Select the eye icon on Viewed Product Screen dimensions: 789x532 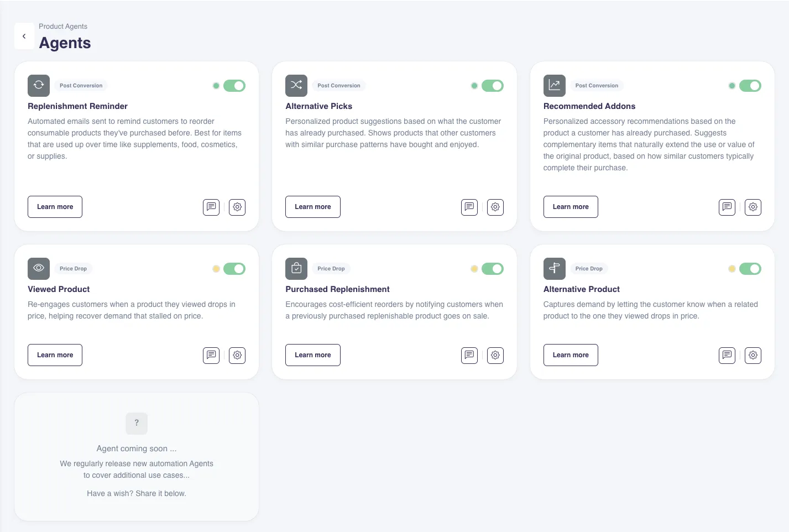tap(38, 268)
